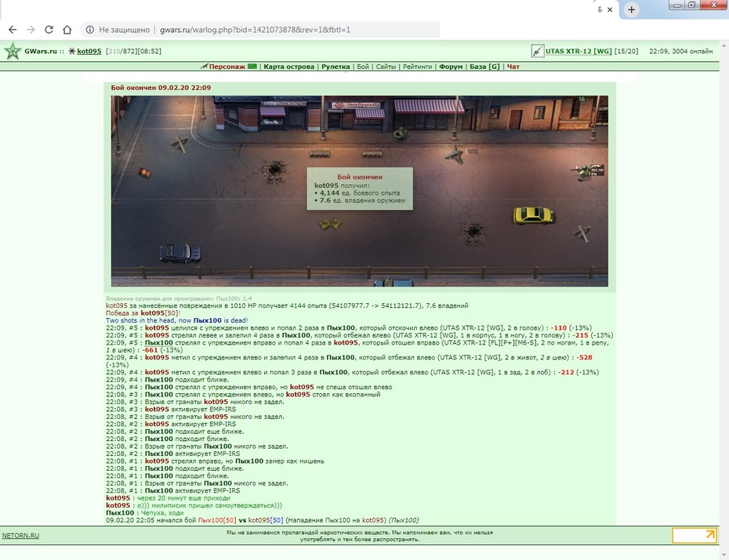The image size is (729, 560).
Task: Open kot095 profile link in header
Action: (89, 51)
